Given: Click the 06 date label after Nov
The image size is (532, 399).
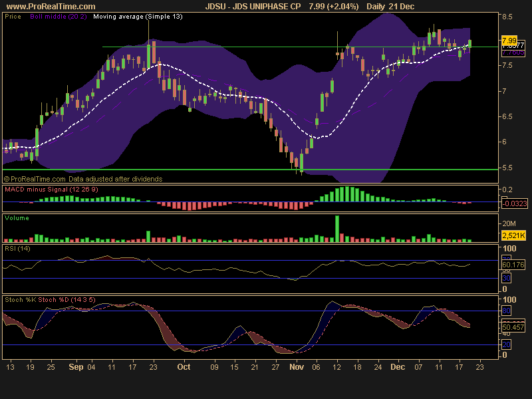Looking at the screenshot, I should (x=317, y=367).
